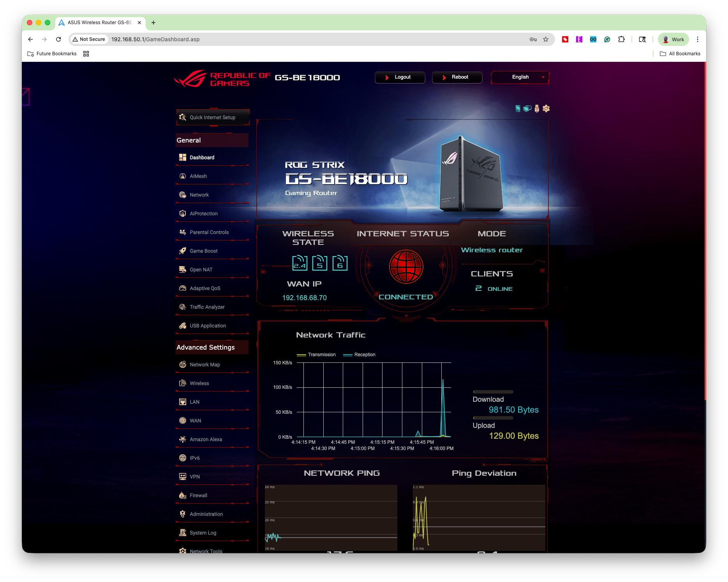
Task: Select the Open NAT sidebar icon
Action: click(x=201, y=269)
